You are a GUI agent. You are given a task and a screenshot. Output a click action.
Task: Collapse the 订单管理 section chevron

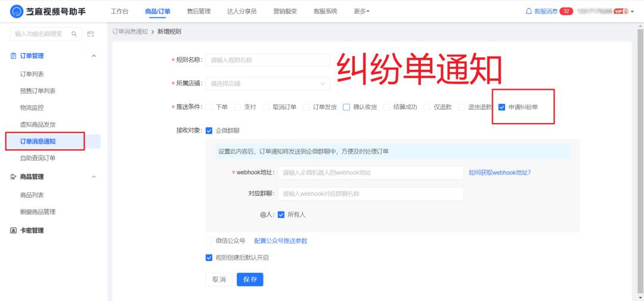(94, 56)
